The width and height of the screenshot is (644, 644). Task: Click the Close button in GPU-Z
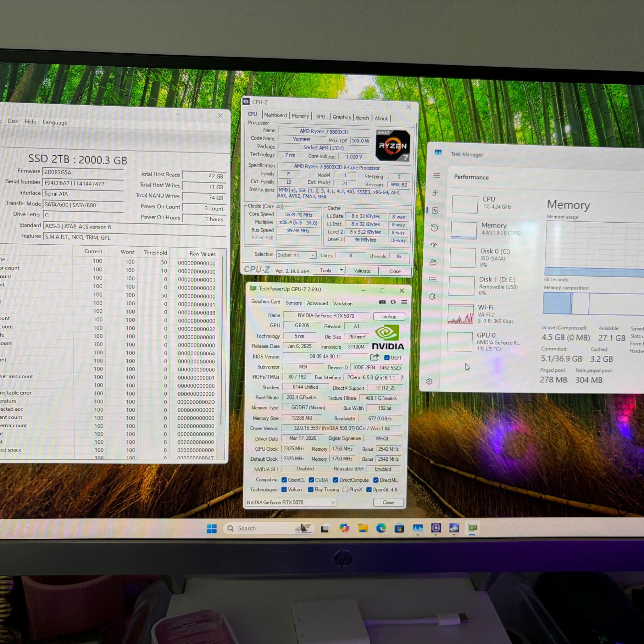[388, 502]
